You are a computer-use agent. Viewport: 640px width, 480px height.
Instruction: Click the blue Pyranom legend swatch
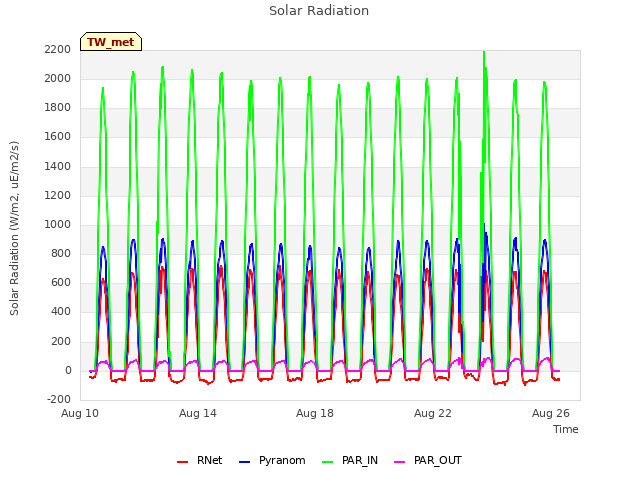pos(244,462)
